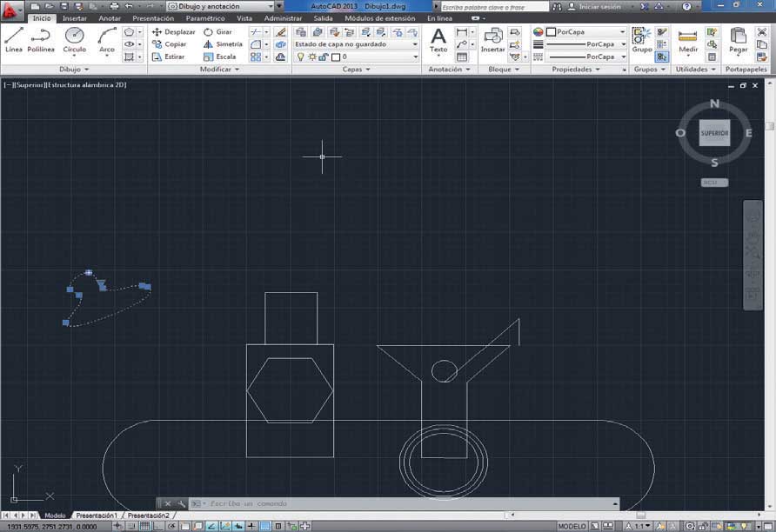Open the layer state dropdown

pyautogui.click(x=357, y=44)
